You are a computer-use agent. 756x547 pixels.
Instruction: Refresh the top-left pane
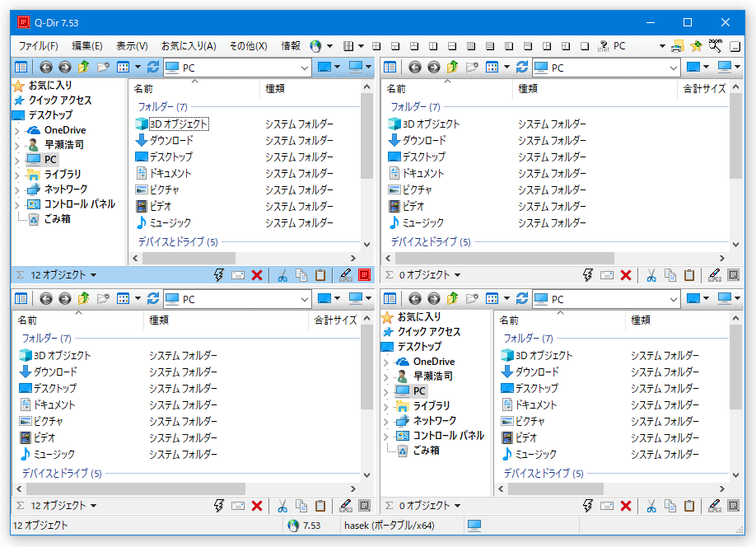click(153, 67)
